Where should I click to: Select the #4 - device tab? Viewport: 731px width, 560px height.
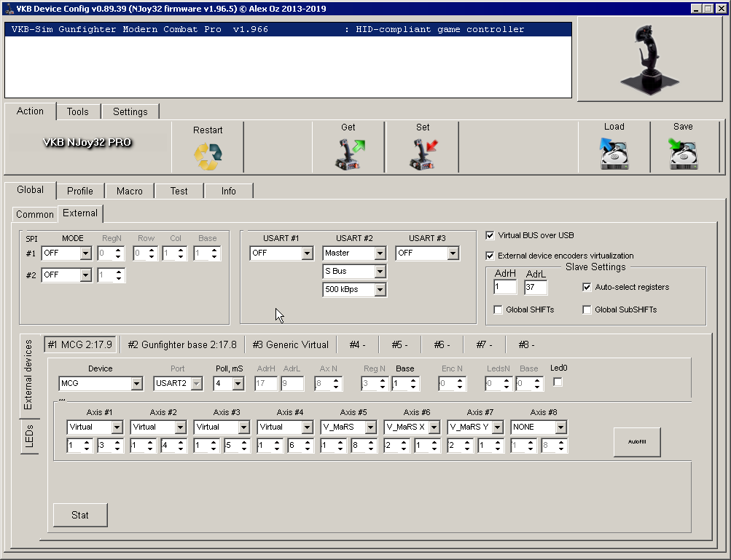pyautogui.click(x=358, y=344)
